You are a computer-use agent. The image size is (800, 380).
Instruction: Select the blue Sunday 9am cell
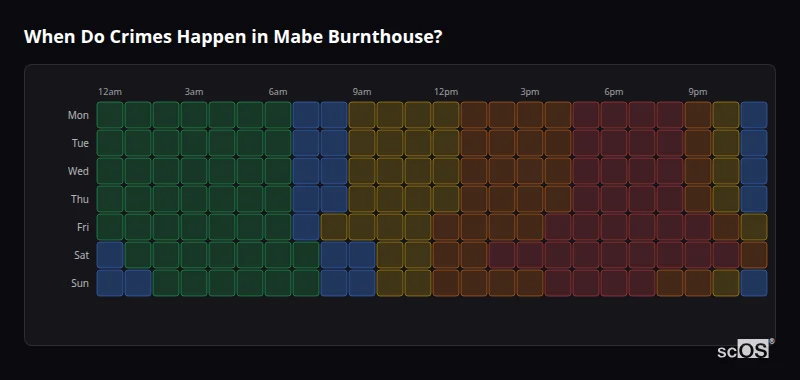tap(362, 283)
